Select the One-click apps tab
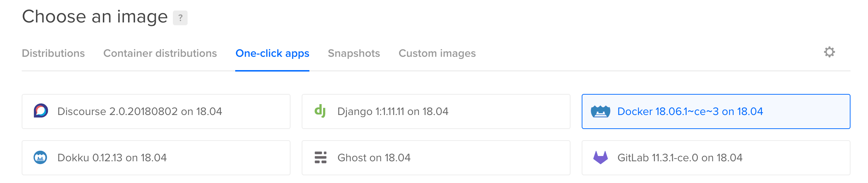Screen dimensions: 868x183 (272, 53)
